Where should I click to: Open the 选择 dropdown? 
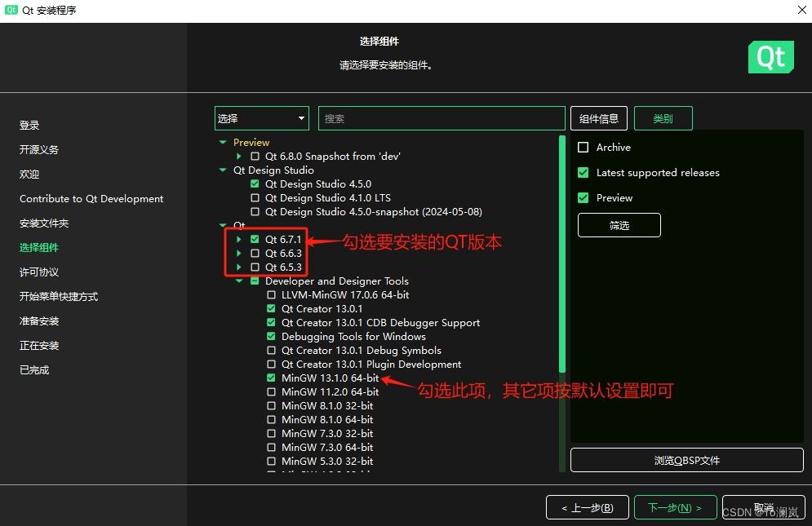click(x=261, y=118)
